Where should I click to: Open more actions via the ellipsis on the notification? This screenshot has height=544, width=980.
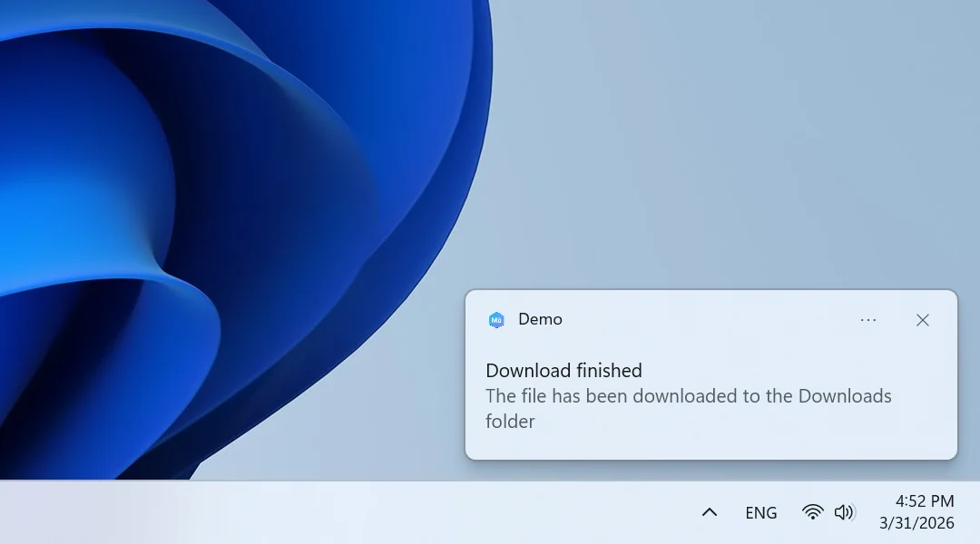[x=868, y=319]
